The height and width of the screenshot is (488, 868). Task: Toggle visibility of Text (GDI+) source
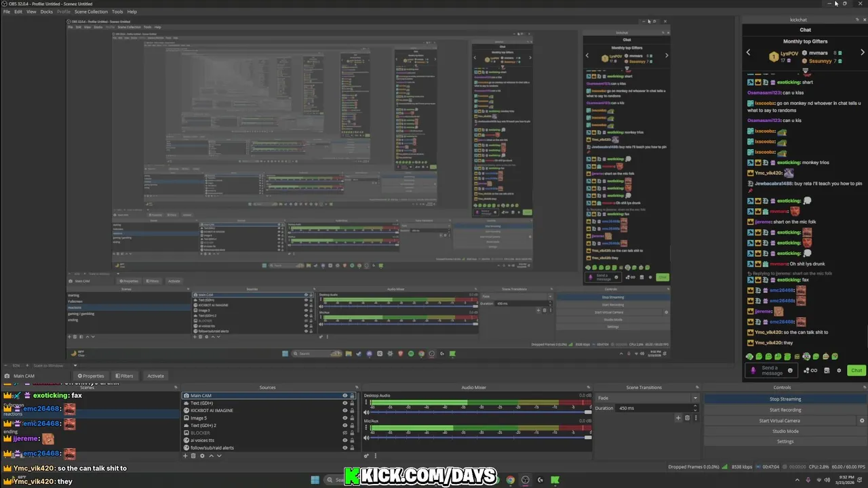coord(345,403)
